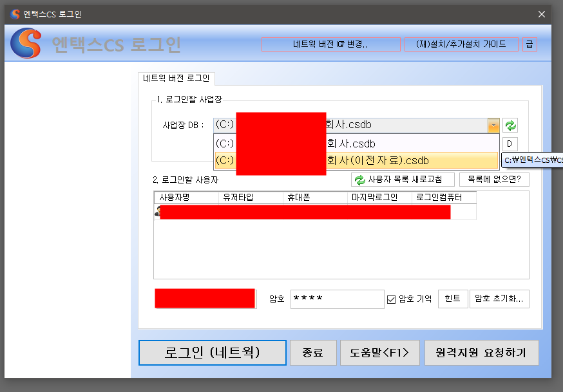Show the password 힌트
Image resolution: width=563 pixels, height=392 pixels.
(453, 299)
